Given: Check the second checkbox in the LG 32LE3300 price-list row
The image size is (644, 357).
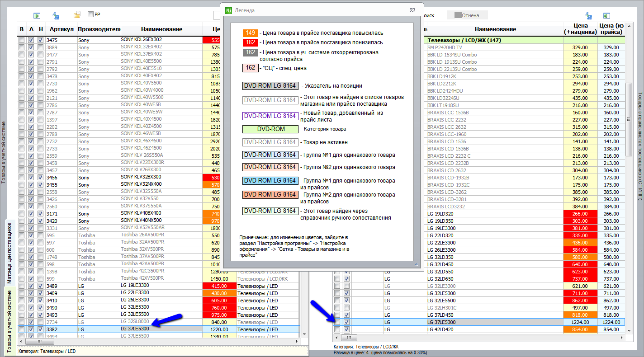Looking at the screenshot, I should coord(346,286).
